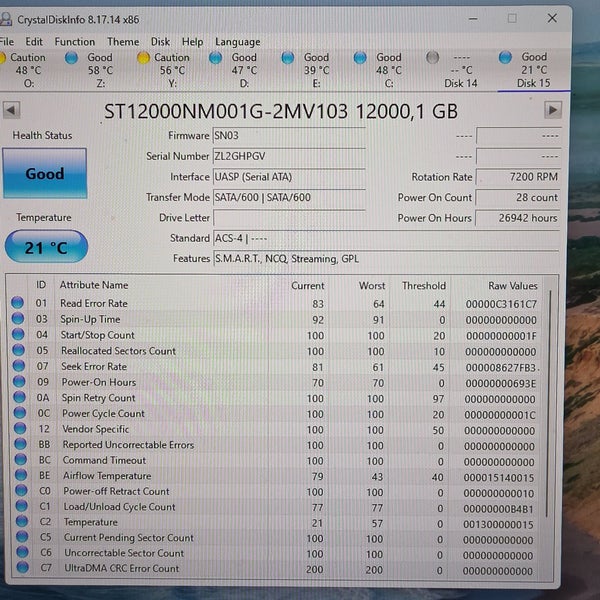Click the Features field with S.M.A.R.T.
Screen dimensions: 600x600
386,259
